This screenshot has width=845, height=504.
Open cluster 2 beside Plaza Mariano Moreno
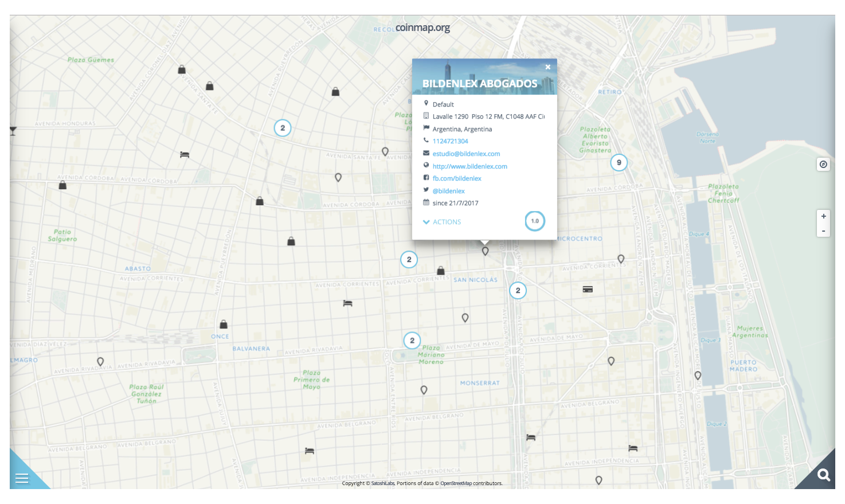click(x=412, y=341)
